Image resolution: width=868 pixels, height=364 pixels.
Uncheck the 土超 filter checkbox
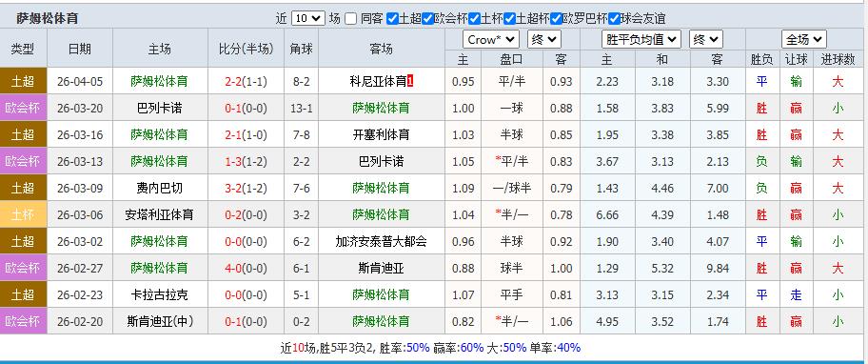point(392,19)
